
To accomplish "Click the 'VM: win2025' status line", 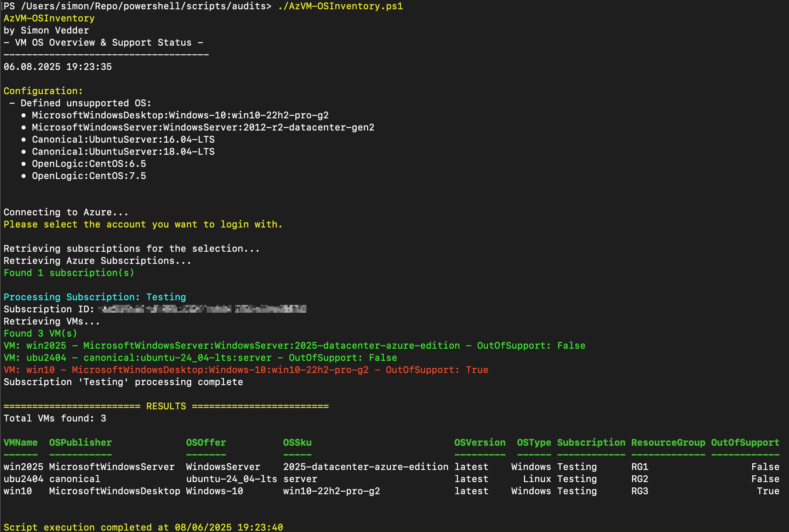I will [x=294, y=346].
